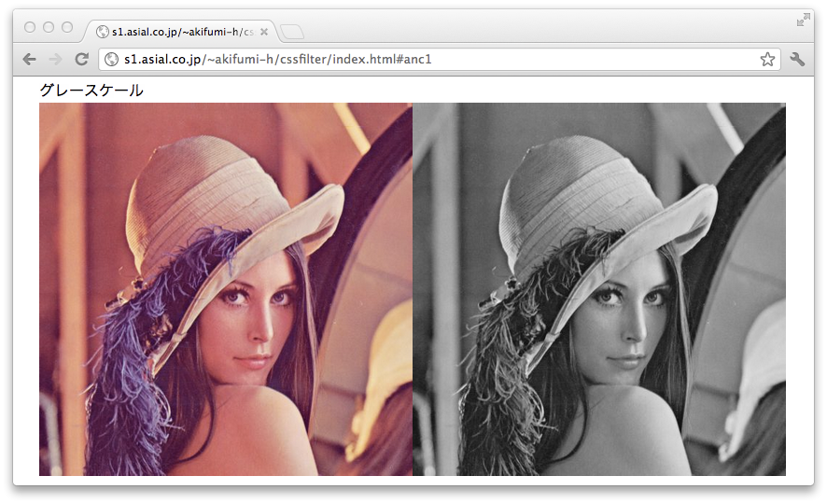827x504 pixels.
Task: Open a new tab
Action: click(x=291, y=33)
